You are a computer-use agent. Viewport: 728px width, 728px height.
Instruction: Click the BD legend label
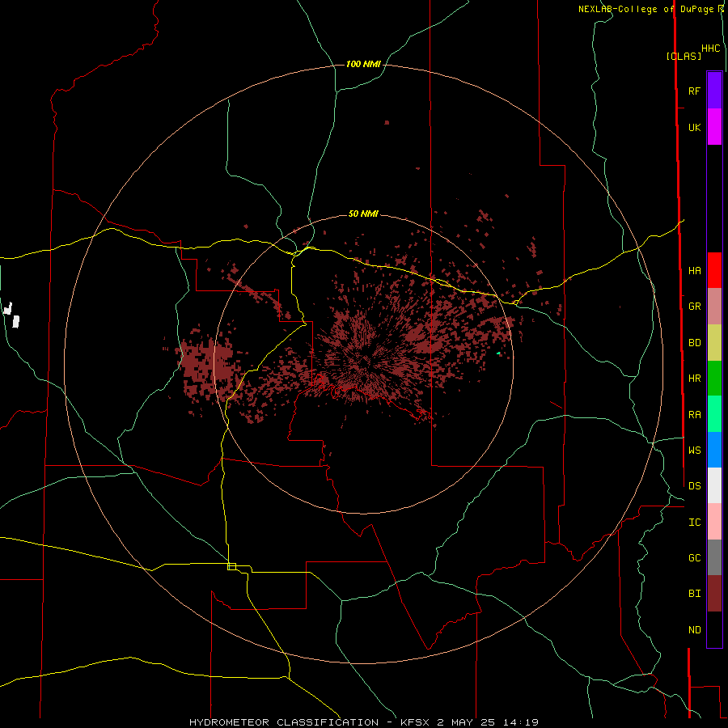(x=694, y=343)
